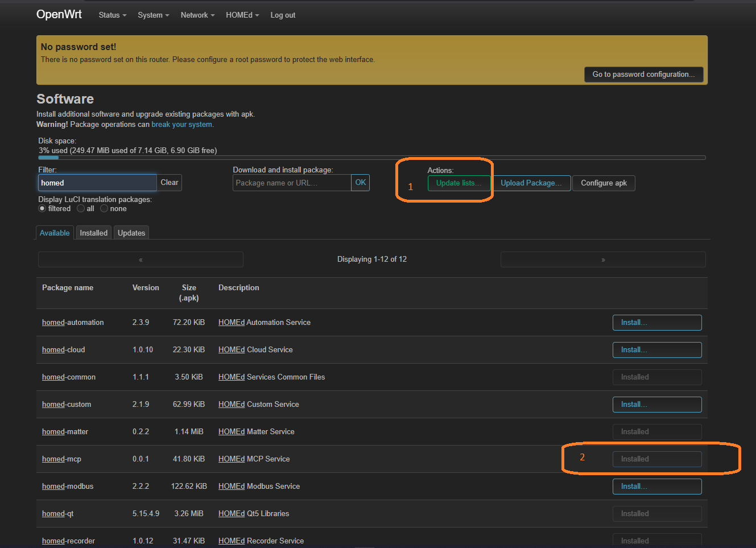This screenshot has width=756, height=548.
Task: Click Log out in the navigation bar
Action: [283, 15]
